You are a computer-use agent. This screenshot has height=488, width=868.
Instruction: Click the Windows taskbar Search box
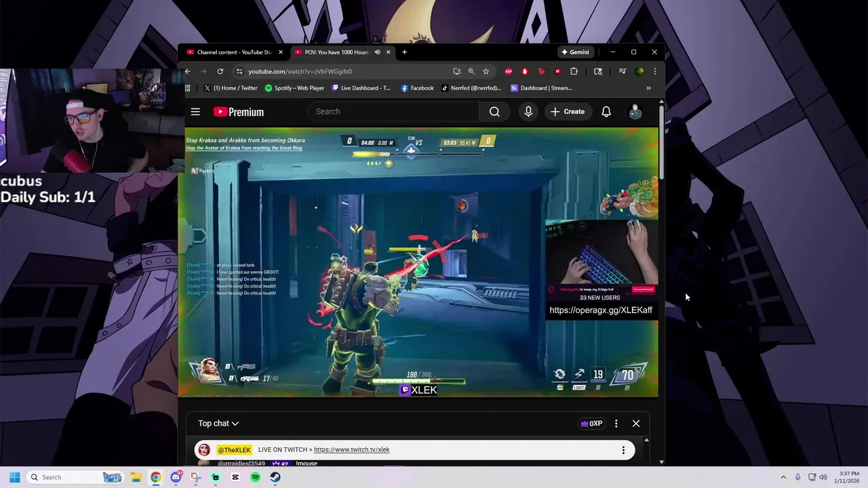pos(76,477)
